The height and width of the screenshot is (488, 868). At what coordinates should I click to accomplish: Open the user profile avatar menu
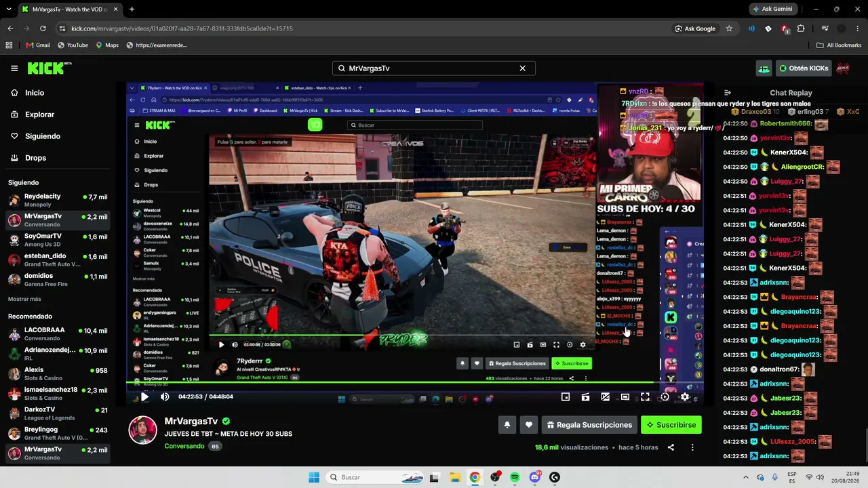coord(843,68)
